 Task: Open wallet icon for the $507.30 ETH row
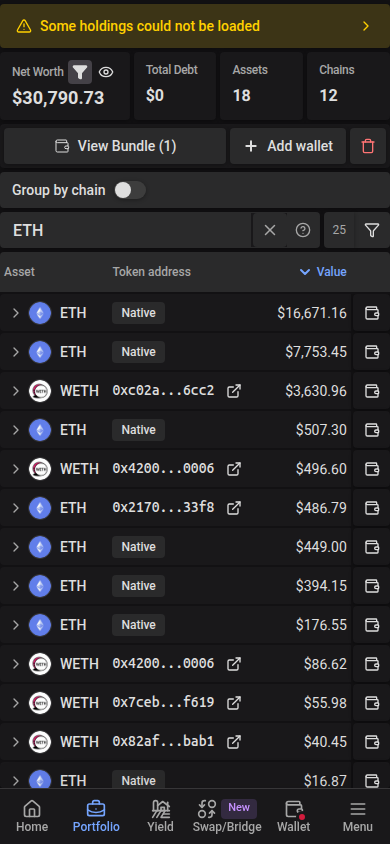[x=372, y=430]
